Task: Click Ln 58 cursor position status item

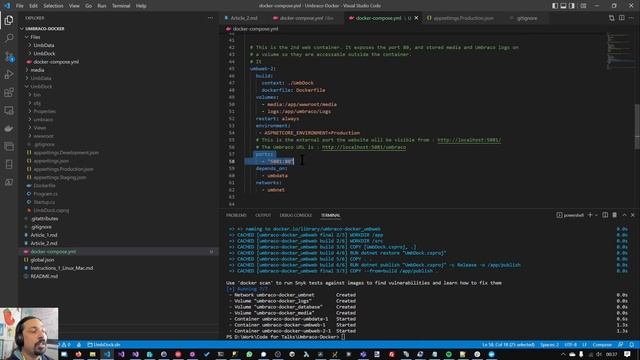Action: pos(508,345)
